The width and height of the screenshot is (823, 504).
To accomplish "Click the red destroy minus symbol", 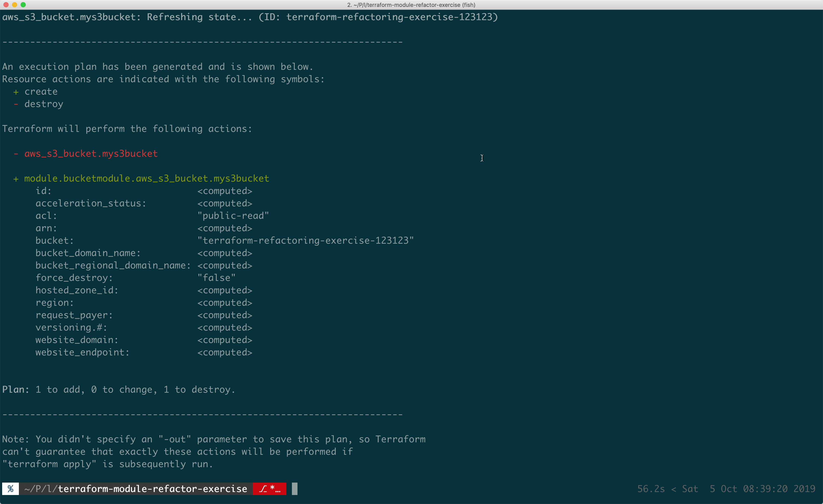I will [16, 104].
